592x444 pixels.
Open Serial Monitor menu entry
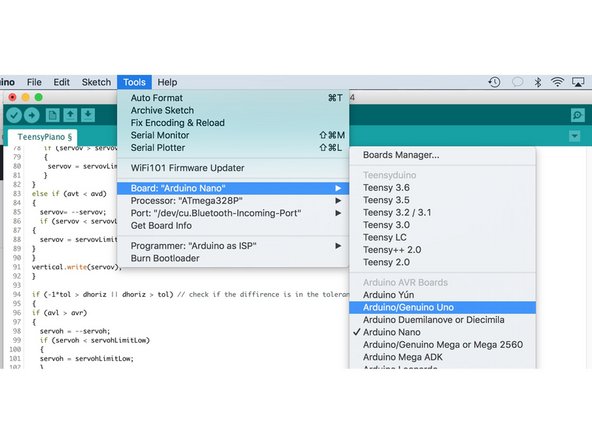click(x=233, y=135)
